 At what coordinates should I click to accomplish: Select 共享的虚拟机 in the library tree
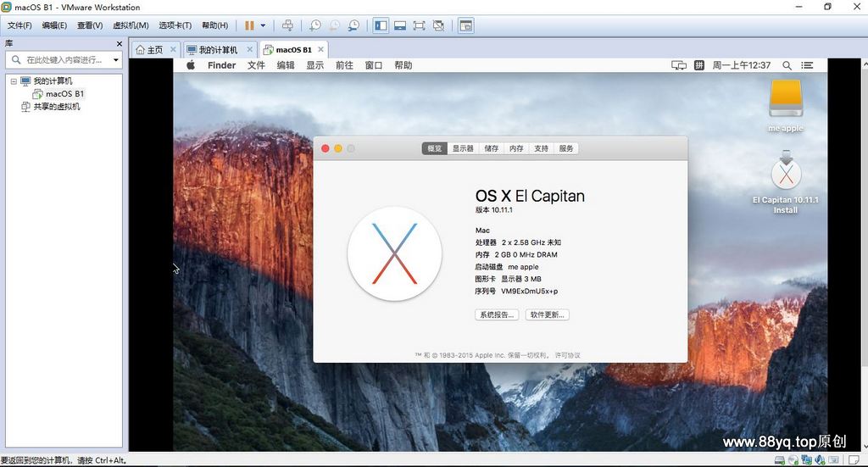(57, 106)
